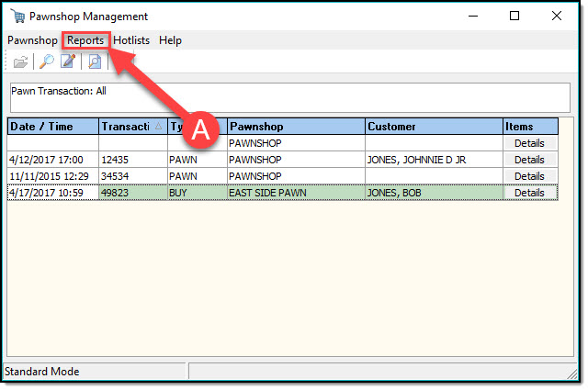The height and width of the screenshot is (390, 588).
Task: Open the Reports menu
Action: point(85,40)
